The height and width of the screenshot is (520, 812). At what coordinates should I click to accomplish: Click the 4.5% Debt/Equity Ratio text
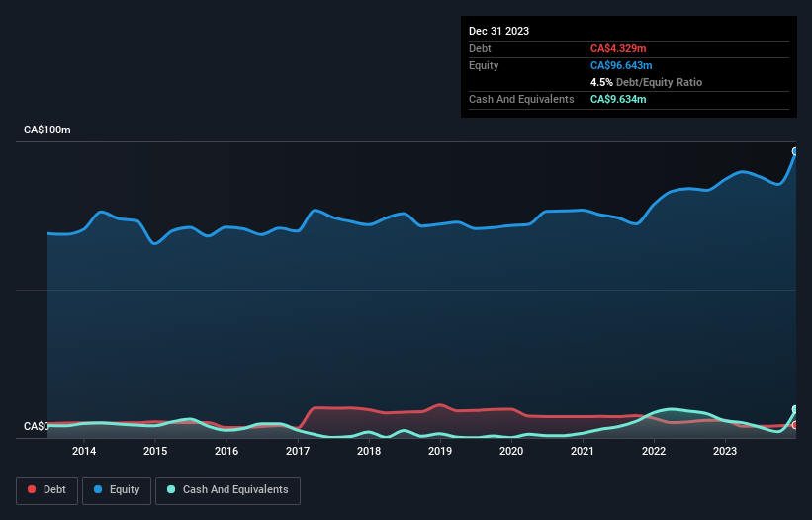coord(646,82)
